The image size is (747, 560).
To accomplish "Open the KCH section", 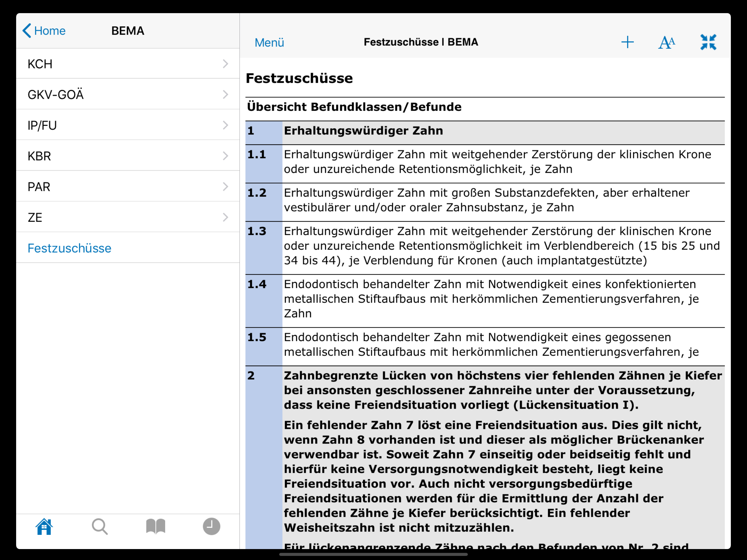I will [128, 64].
